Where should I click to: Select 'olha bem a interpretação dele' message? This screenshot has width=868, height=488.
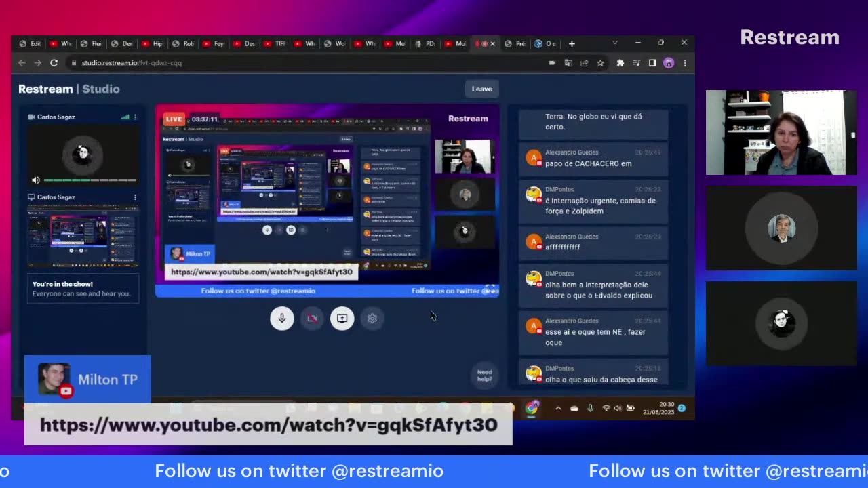coord(593,285)
